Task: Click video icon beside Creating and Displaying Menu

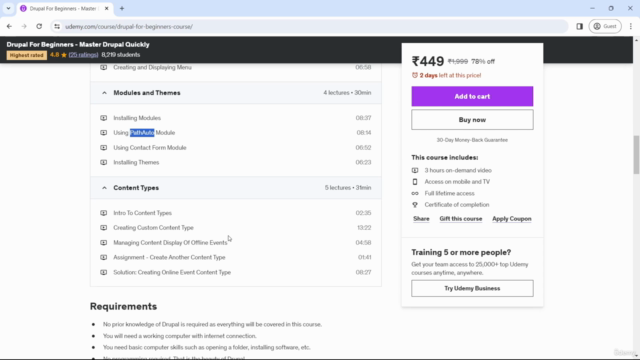Action: pyautogui.click(x=104, y=67)
